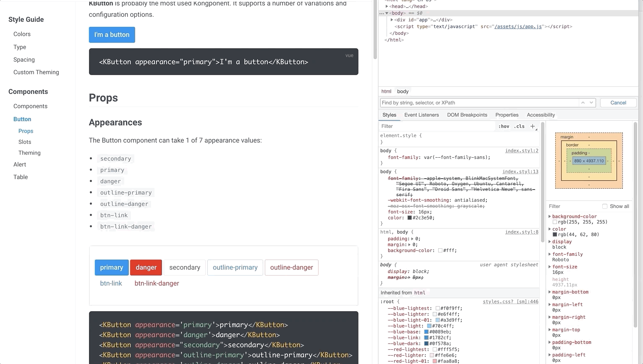Screen dimensions: 643x364
Task: Click the box model content size 890 × 4937.110
Action: (589, 161)
